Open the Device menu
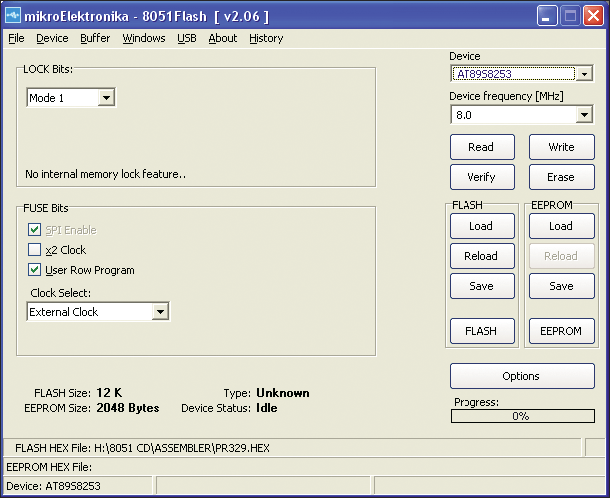The height and width of the screenshot is (498, 610). [x=52, y=38]
